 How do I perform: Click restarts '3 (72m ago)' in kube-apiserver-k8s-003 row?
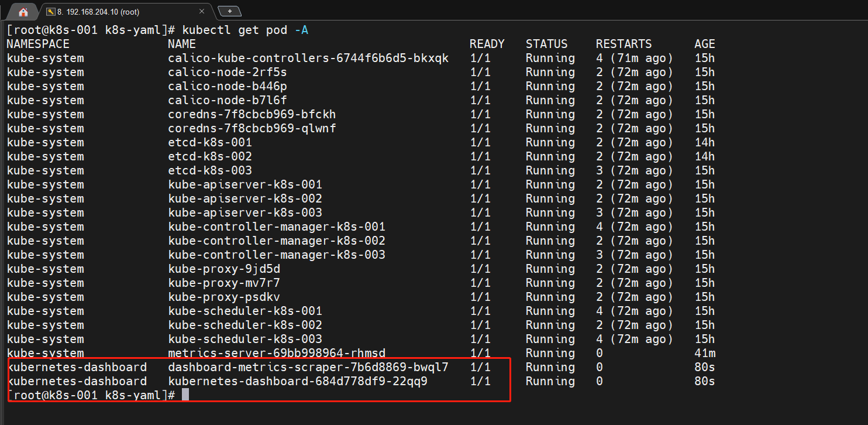(x=635, y=212)
